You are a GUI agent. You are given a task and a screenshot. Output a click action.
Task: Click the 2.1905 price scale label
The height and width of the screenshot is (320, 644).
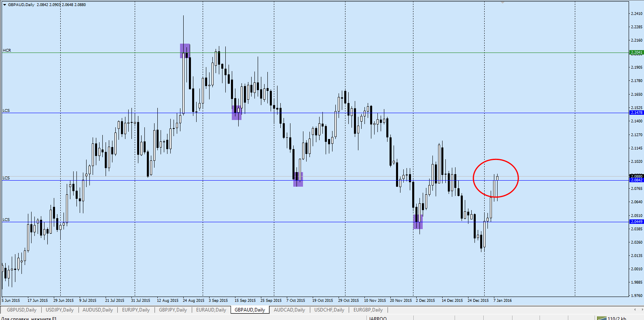pos(637,67)
